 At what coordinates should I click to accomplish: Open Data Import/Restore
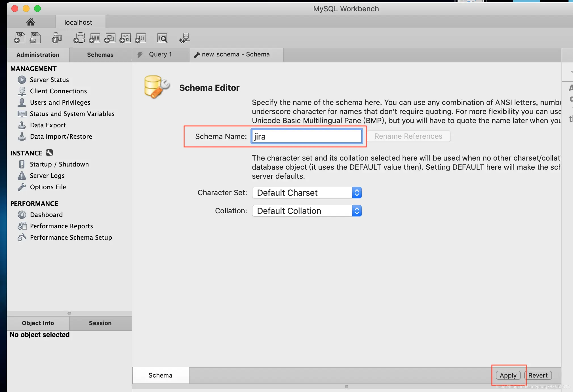pyautogui.click(x=61, y=136)
